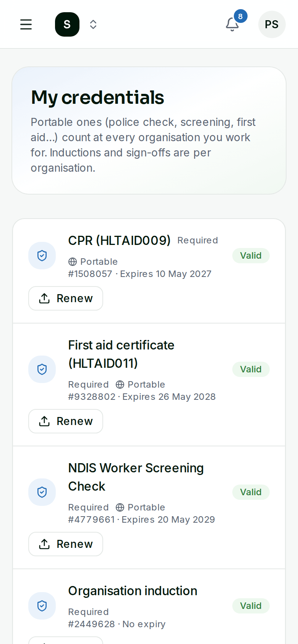Click shield icon beside NDIS Worker Screening
The width and height of the screenshot is (298, 644).
(x=42, y=492)
